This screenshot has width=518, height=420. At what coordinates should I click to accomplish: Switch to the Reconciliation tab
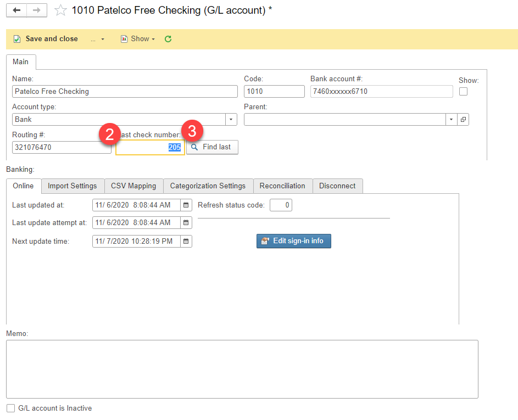point(282,186)
